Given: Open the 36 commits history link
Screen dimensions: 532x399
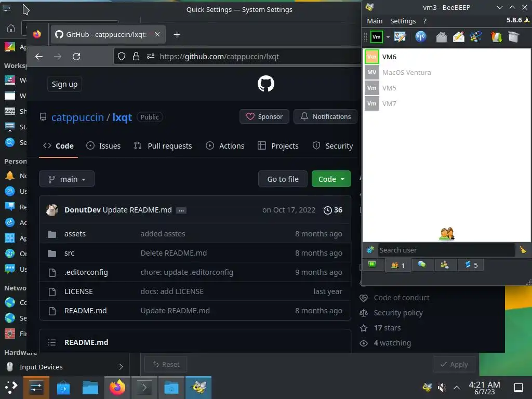Looking at the screenshot, I should click(x=333, y=210).
